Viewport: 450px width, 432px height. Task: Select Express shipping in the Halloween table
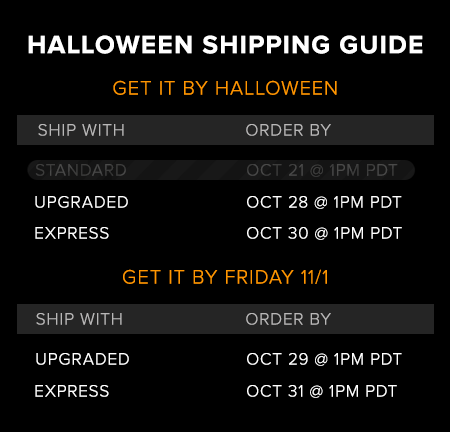72,233
